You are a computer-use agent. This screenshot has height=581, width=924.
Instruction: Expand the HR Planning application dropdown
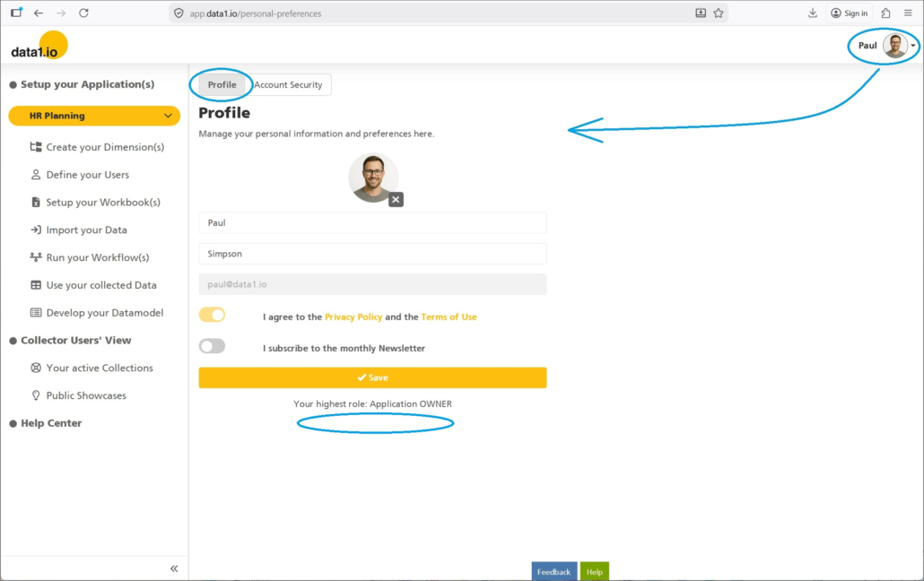pyautogui.click(x=168, y=116)
